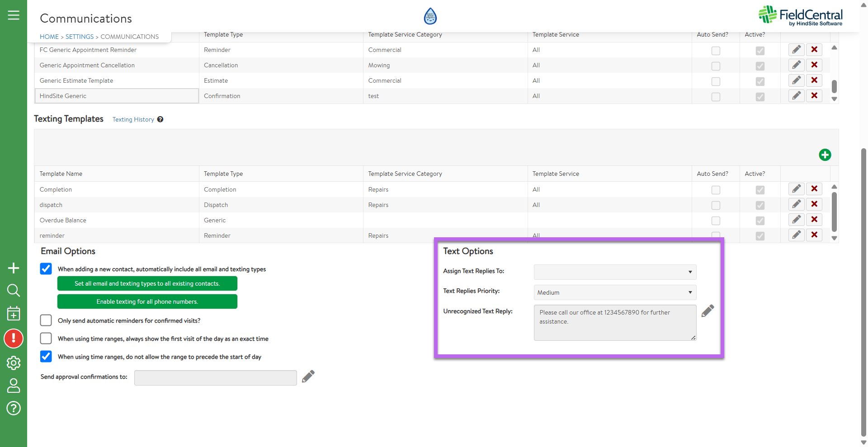Open the Assign Text Replies To dropdown

pyautogui.click(x=614, y=272)
